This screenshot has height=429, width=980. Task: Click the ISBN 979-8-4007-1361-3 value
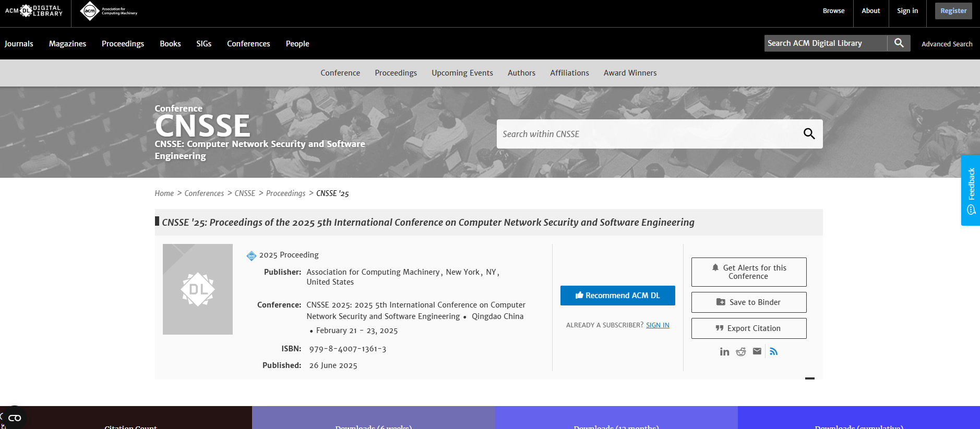pyautogui.click(x=348, y=349)
